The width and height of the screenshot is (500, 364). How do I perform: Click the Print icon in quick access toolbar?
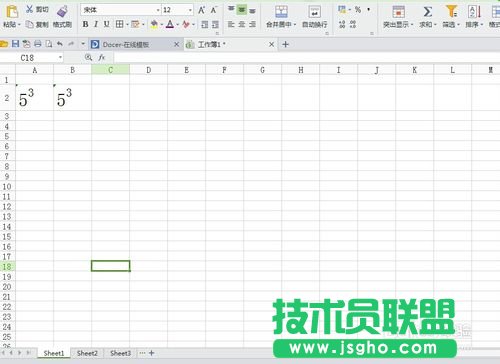[38, 44]
